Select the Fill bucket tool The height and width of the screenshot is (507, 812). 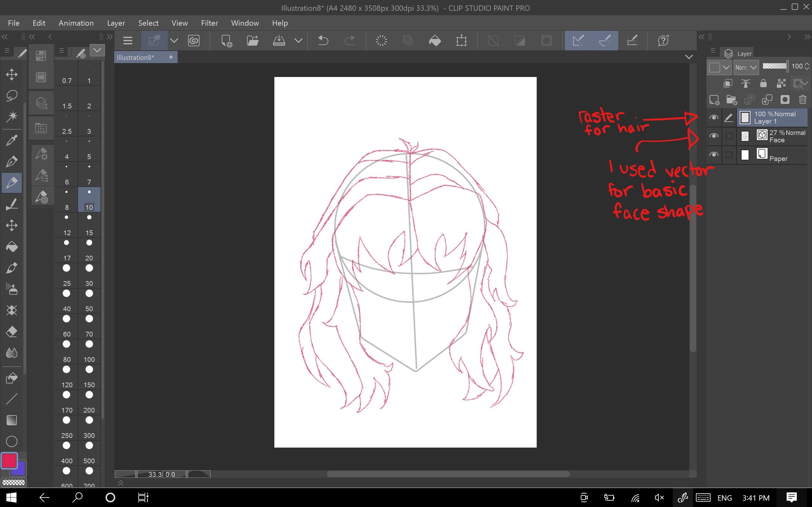point(12,247)
